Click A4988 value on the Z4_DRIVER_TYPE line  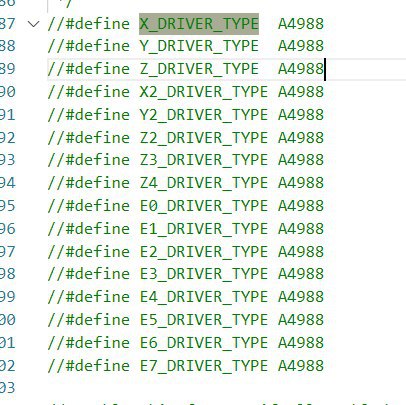click(x=301, y=183)
